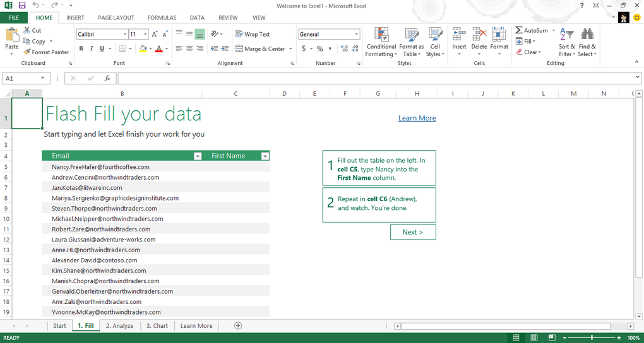This screenshot has height=343, width=644.
Task: Click the AutoSum sigma icon
Action: tap(518, 30)
